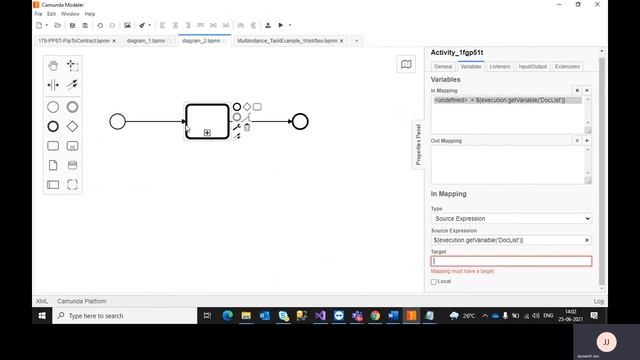Switch to the Input/Output properties tab
Image resolution: width=640 pixels, height=360 pixels.
click(533, 67)
